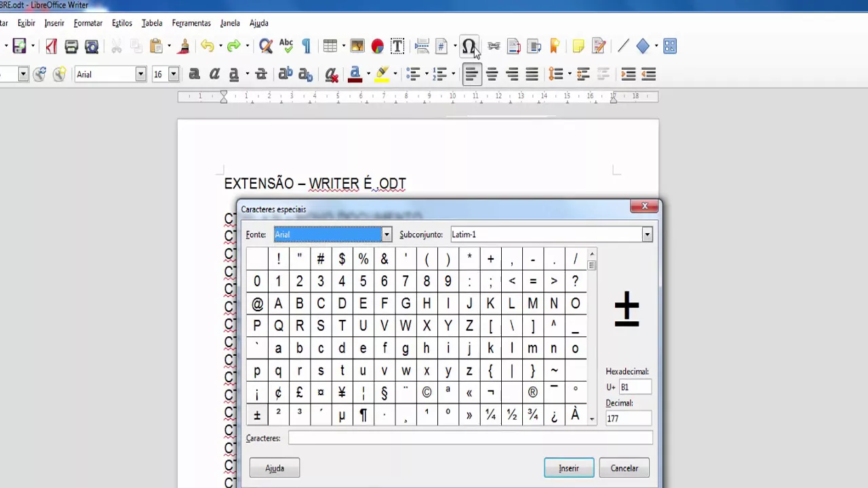The width and height of the screenshot is (868, 488).
Task: Run the Abc spelling check
Action: pyautogui.click(x=286, y=46)
